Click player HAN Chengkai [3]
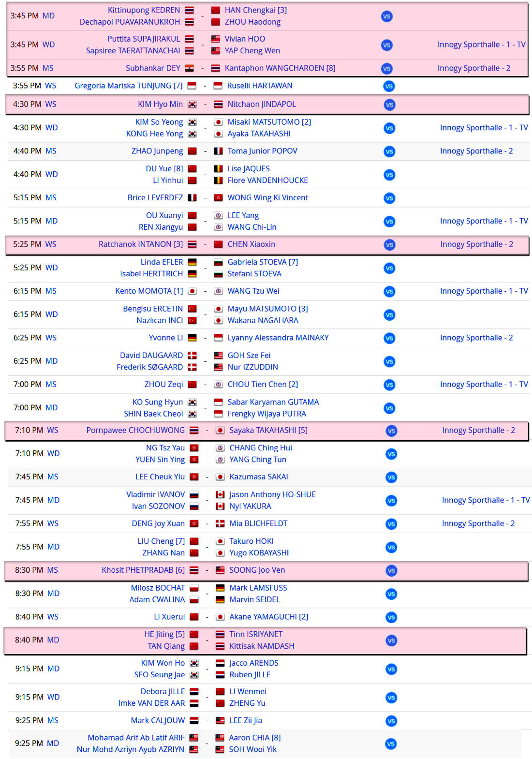Screen dimensions: 532x759 pos(256,10)
